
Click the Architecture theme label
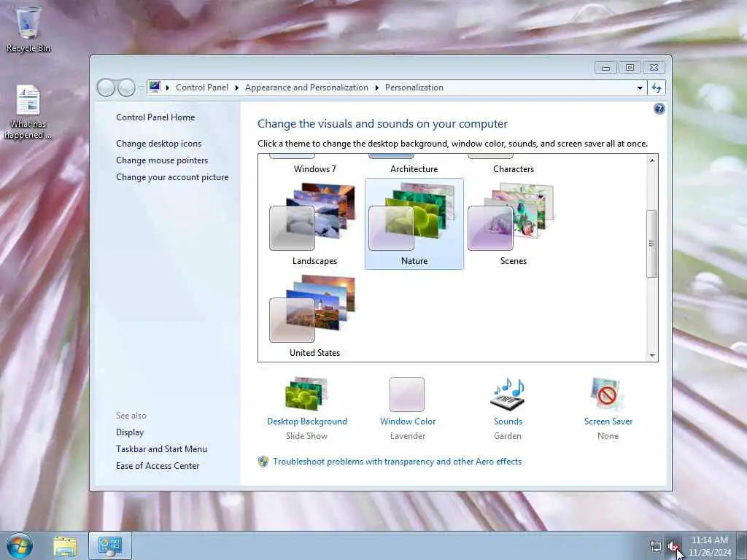414,169
